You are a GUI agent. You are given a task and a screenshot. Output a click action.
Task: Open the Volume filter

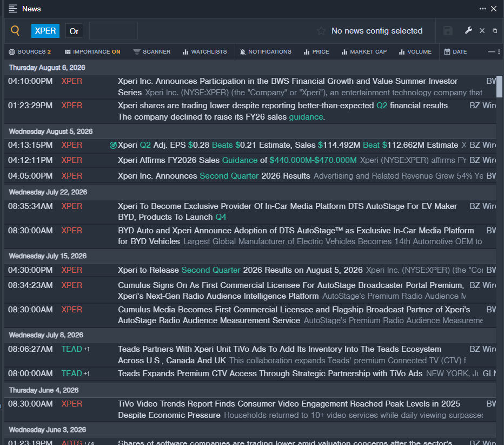(x=415, y=52)
